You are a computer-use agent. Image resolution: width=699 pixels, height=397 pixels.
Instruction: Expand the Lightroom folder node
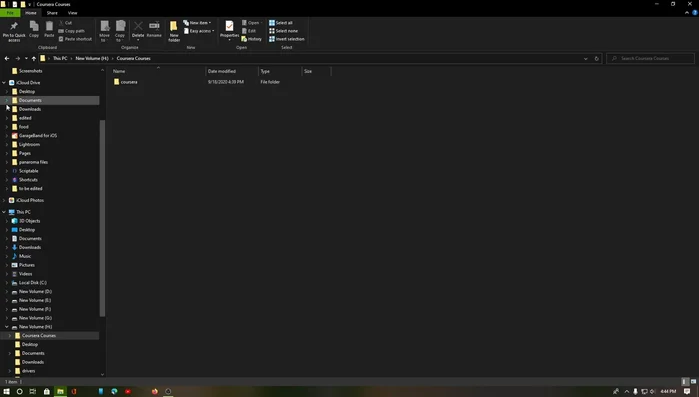point(7,145)
